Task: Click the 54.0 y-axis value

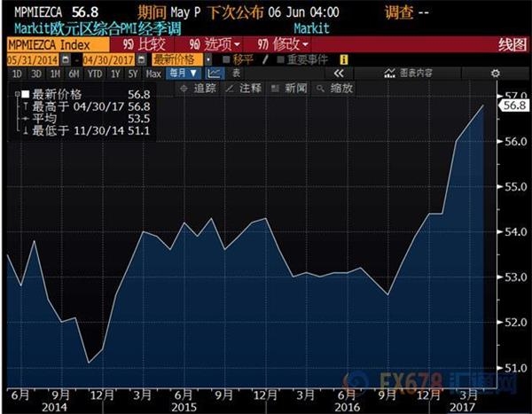Action: (516, 232)
